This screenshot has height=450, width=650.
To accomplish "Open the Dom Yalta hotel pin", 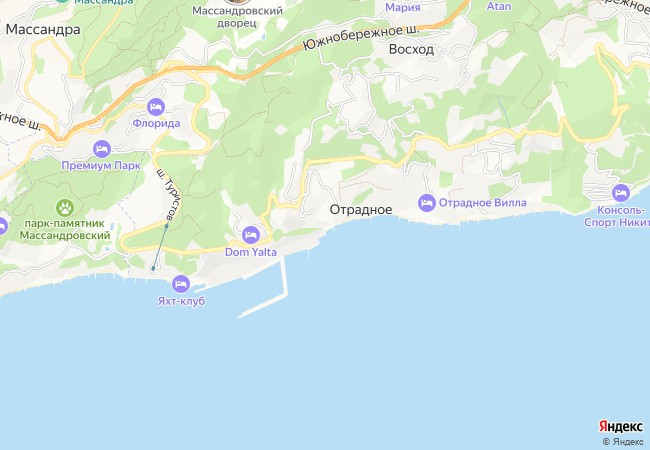I will pos(251,235).
